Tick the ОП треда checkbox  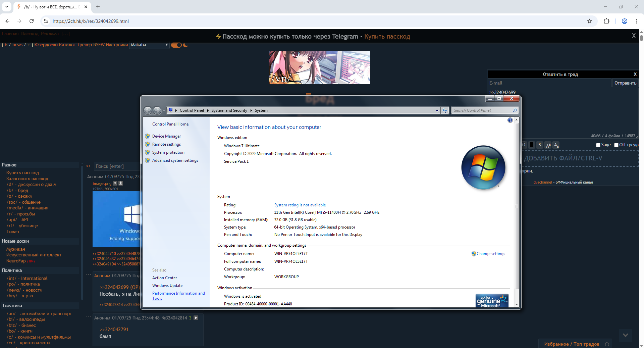click(x=616, y=145)
